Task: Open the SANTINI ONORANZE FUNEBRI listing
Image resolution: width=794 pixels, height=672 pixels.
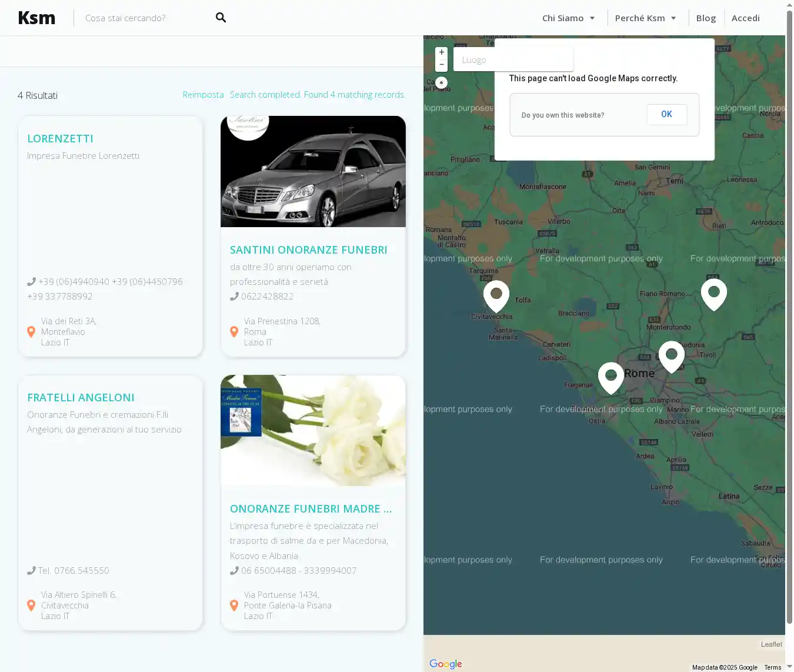Action: [308, 250]
